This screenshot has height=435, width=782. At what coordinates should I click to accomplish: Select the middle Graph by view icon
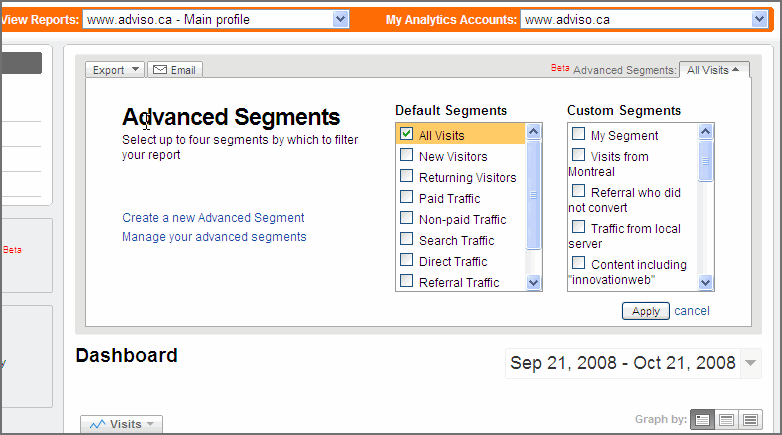pyautogui.click(x=727, y=420)
